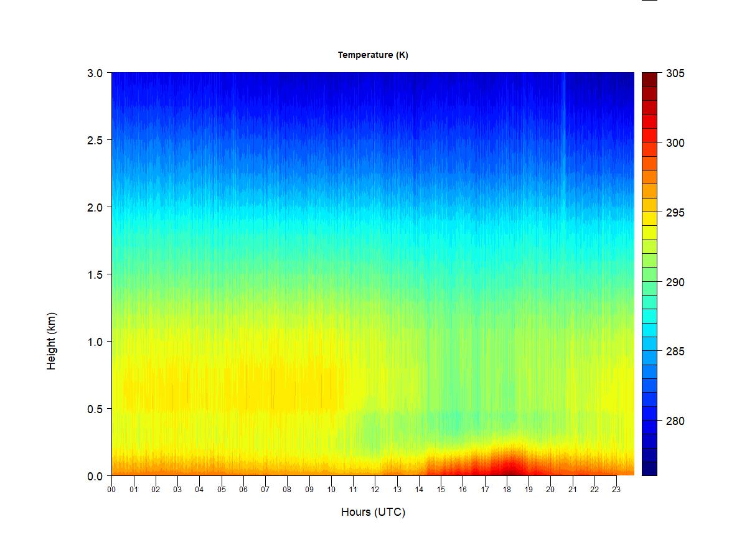This screenshot has height=560, width=747.
Task: Click the 0.0 height tick label
Action: click(x=95, y=476)
